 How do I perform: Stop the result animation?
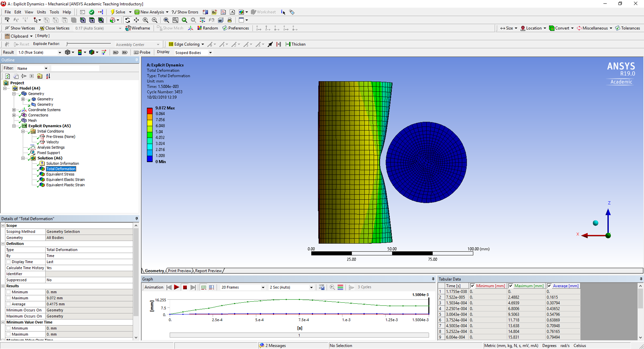tap(185, 287)
